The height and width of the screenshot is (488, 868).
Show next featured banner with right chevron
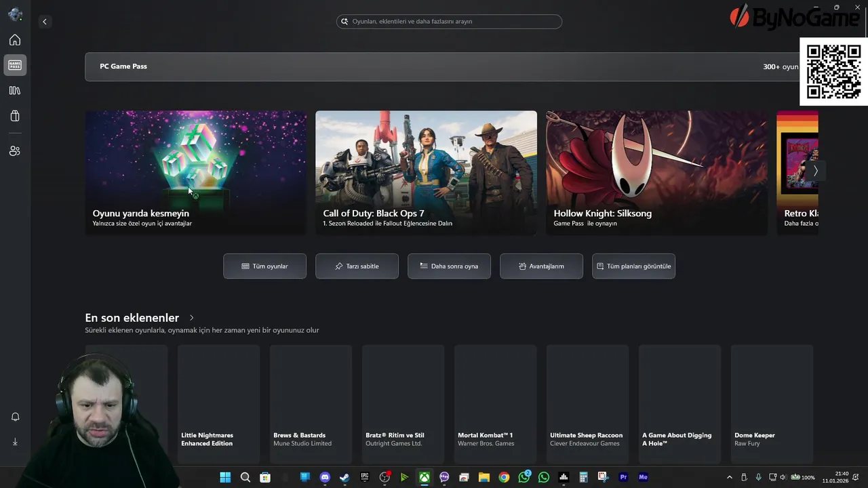(815, 171)
